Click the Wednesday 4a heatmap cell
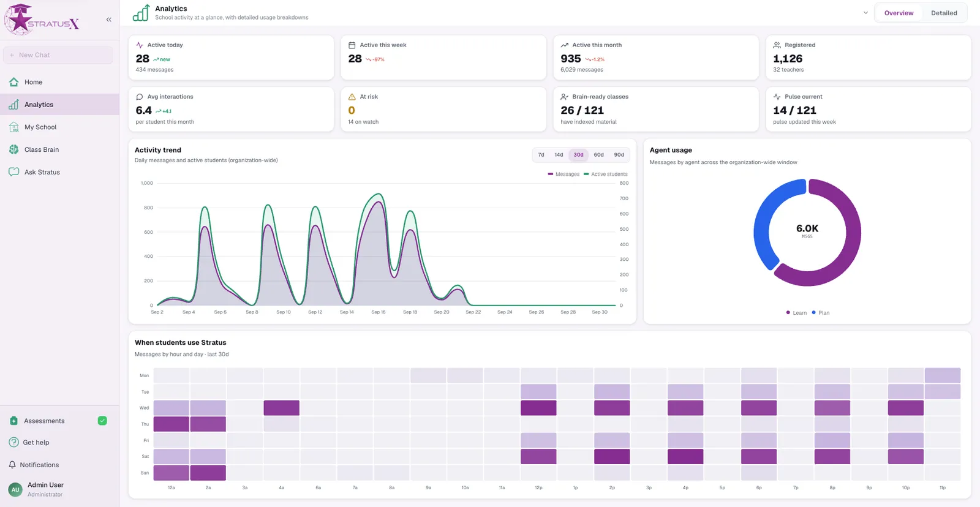The height and width of the screenshot is (507, 980). (x=282, y=408)
